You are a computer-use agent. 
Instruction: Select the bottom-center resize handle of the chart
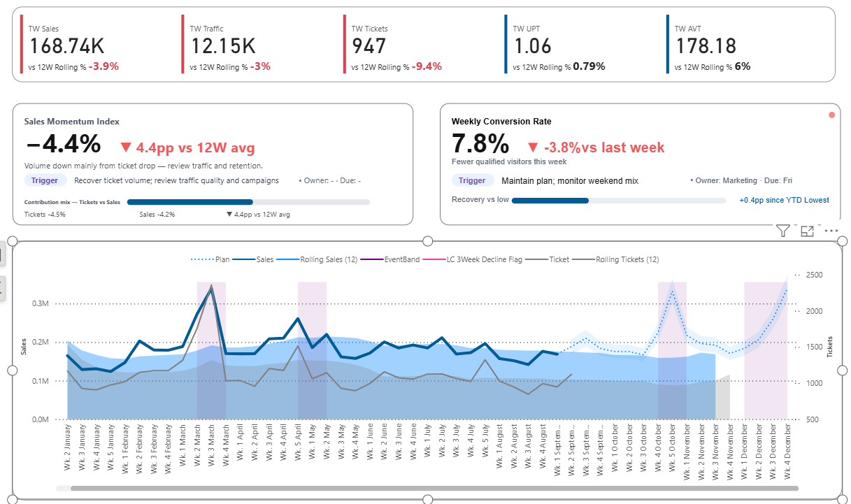point(427,499)
